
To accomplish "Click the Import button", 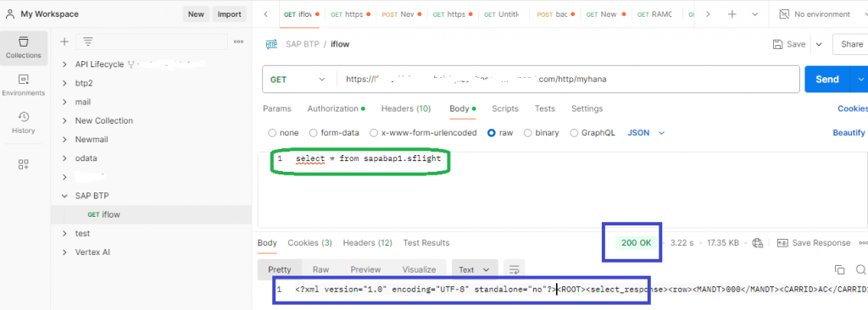I will pos(229,14).
